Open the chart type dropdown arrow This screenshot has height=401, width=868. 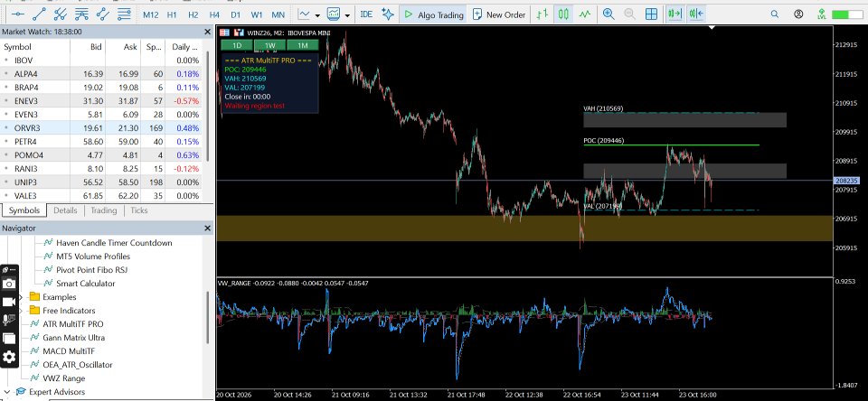tap(317, 15)
